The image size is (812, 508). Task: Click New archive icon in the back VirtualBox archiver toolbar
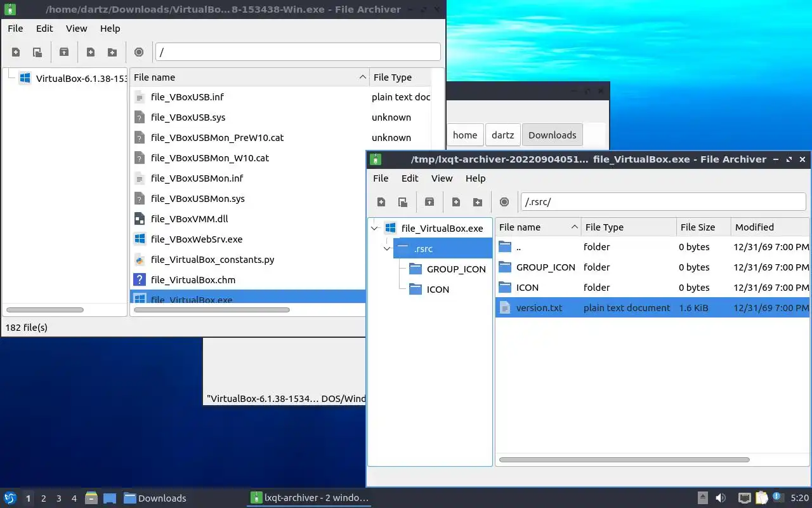pyautogui.click(x=16, y=52)
